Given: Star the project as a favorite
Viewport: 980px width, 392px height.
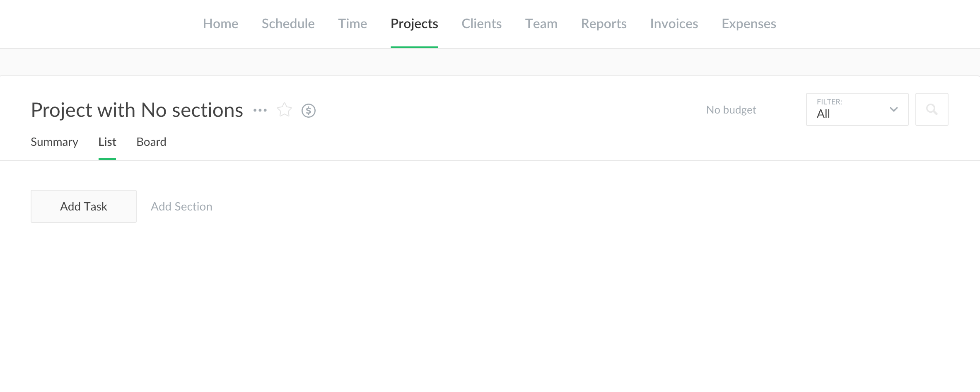Looking at the screenshot, I should click(284, 110).
